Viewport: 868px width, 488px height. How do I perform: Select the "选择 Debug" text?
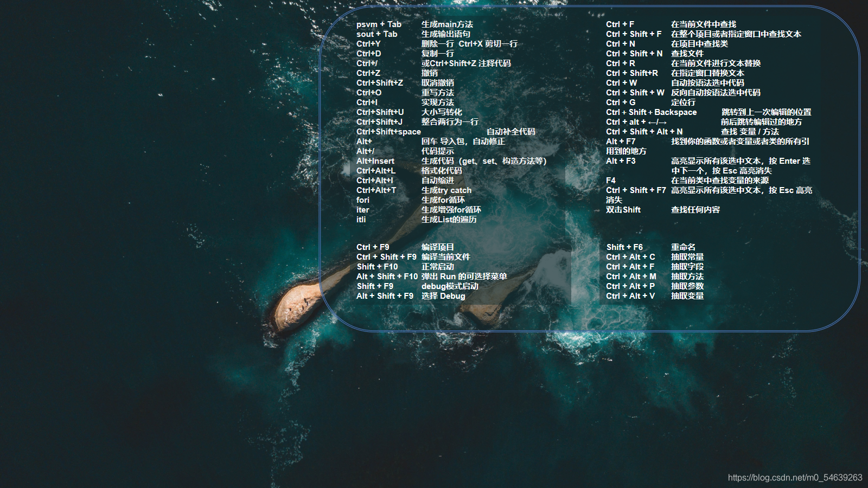[443, 296]
